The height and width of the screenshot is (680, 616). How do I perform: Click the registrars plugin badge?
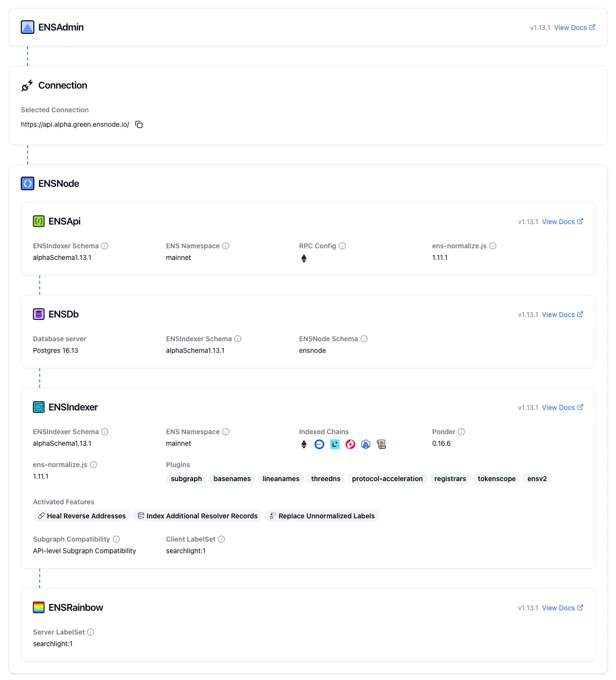coord(450,479)
